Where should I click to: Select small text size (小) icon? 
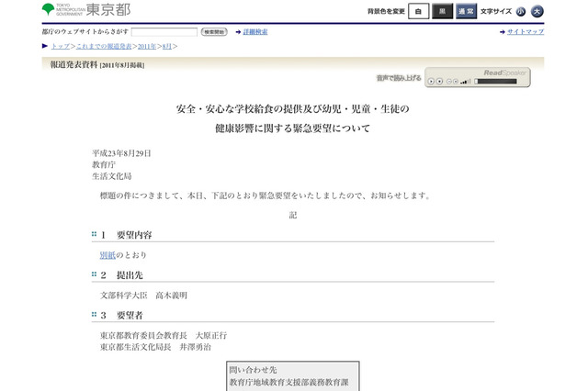pos(521,12)
